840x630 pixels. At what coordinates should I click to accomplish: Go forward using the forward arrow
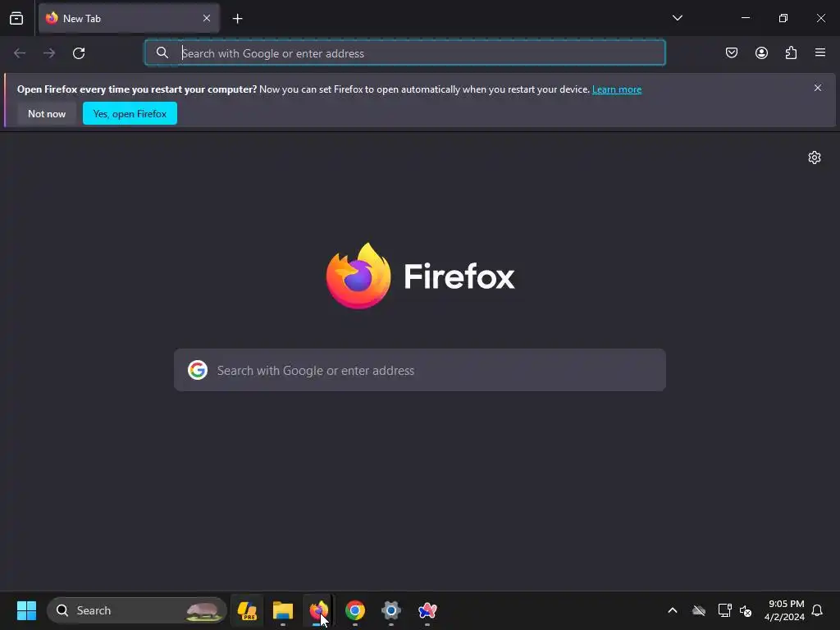[49, 53]
